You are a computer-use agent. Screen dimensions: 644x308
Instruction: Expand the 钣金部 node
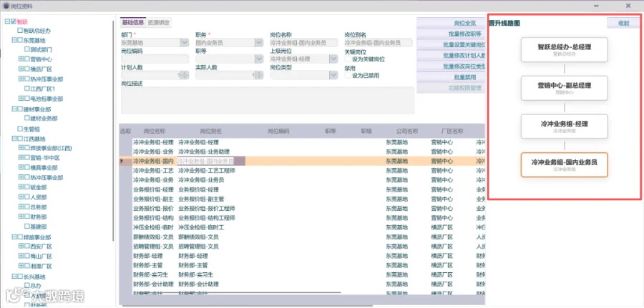click(x=21, y=187)
